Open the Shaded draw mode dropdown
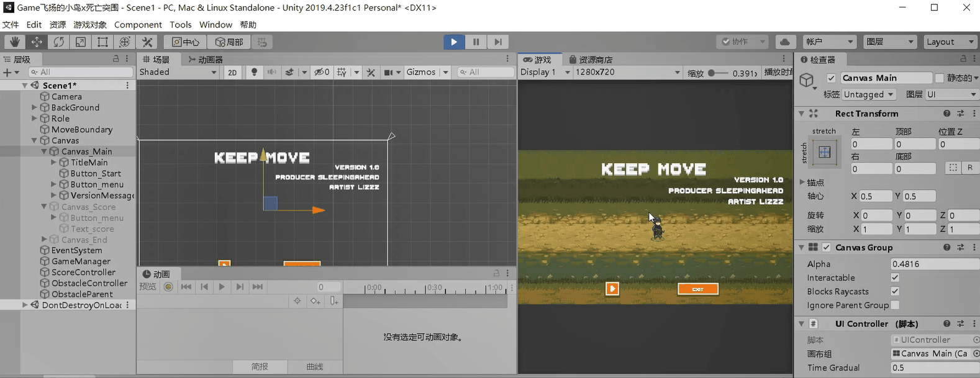 178,72
